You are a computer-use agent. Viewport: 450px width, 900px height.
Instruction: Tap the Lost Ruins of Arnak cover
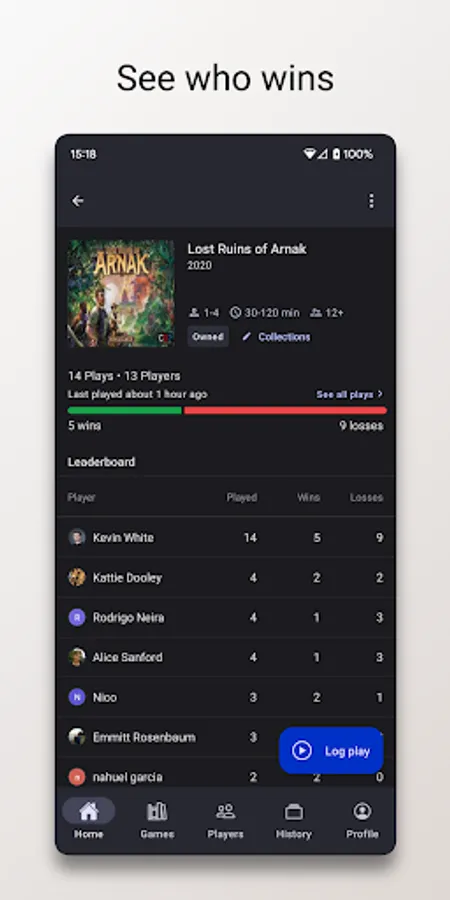pyautogui.click(x=121, y=293)
